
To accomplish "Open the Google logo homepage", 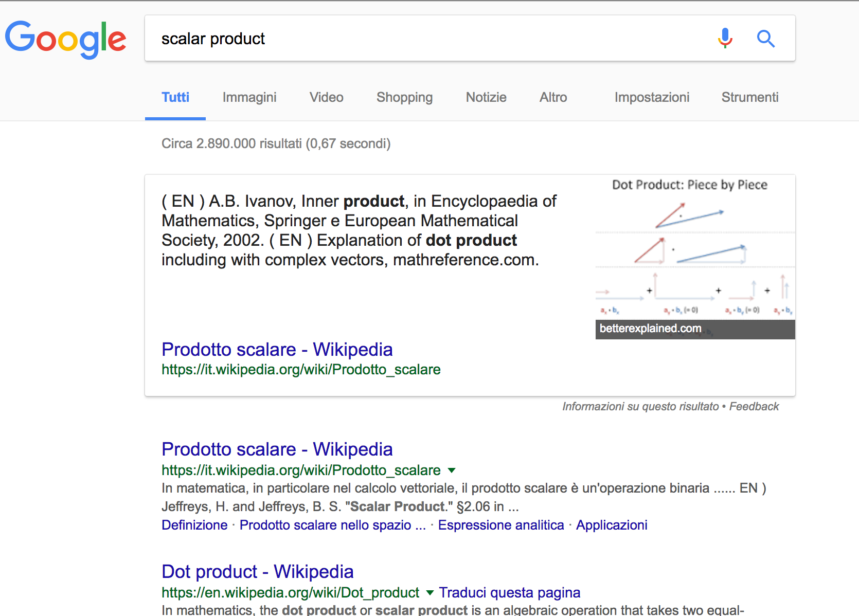I will click(65, 40).
